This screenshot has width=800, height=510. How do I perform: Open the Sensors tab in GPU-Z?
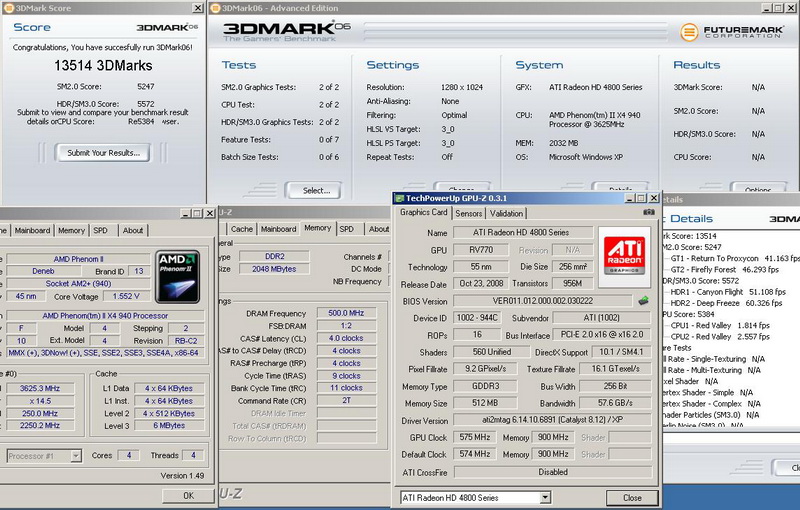pyautogui.click(x=468, y=214)
